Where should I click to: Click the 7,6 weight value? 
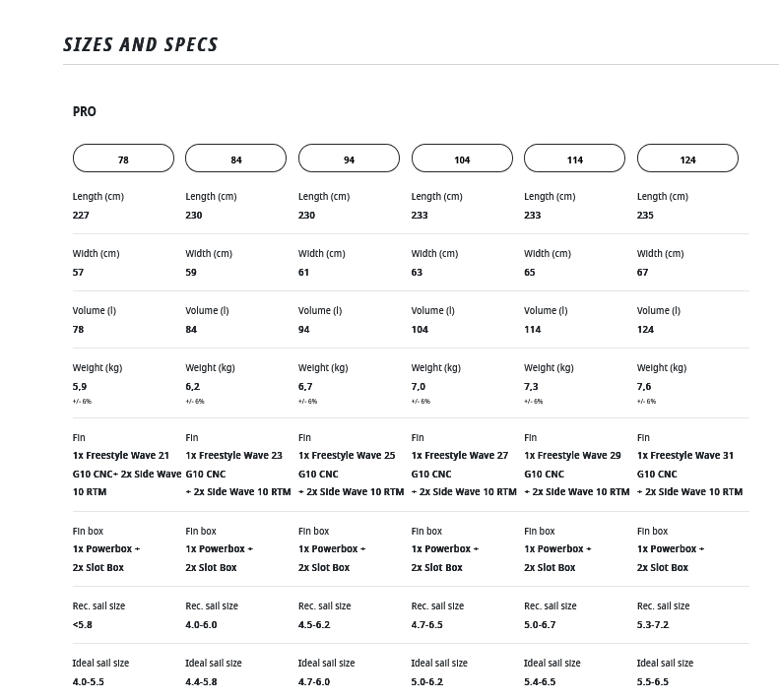[644, 387]
